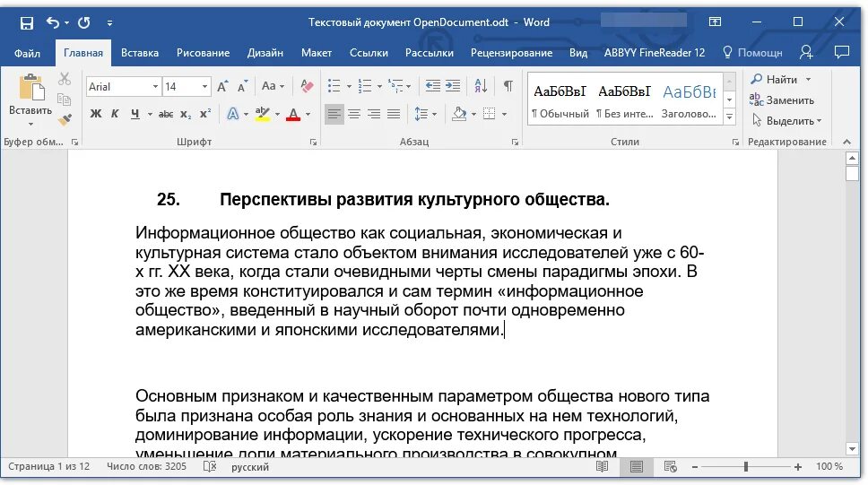Switch to the Макет tab
Viewport: 868px width, 485px height.
click(x=317, y=53)
